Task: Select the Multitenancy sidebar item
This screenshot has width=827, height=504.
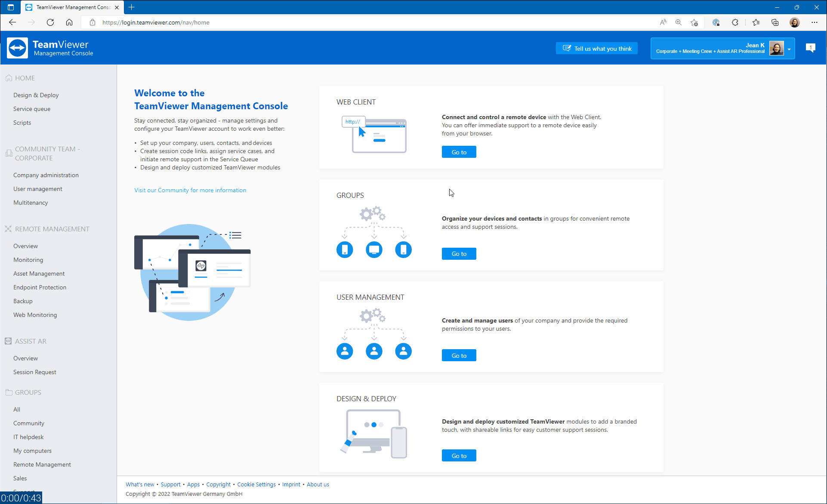Action: click(31, 203)
